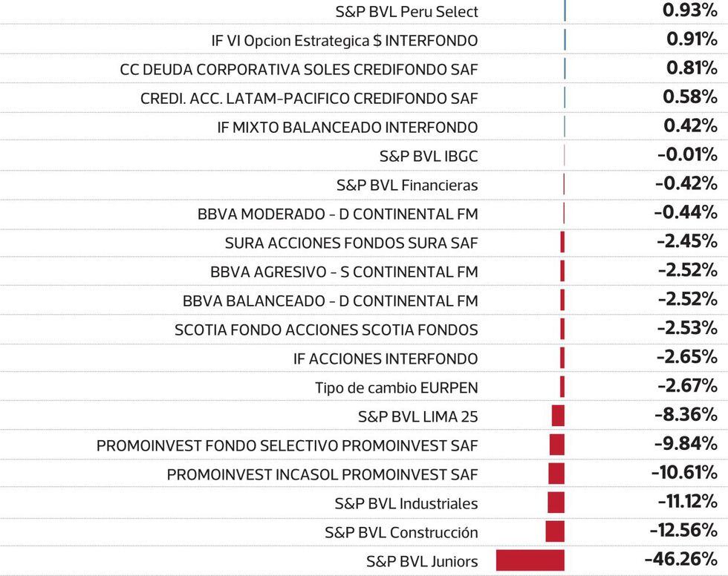728x576 pixels.
Task: Click the 0.93% value at top
Action: pos(689,11)
